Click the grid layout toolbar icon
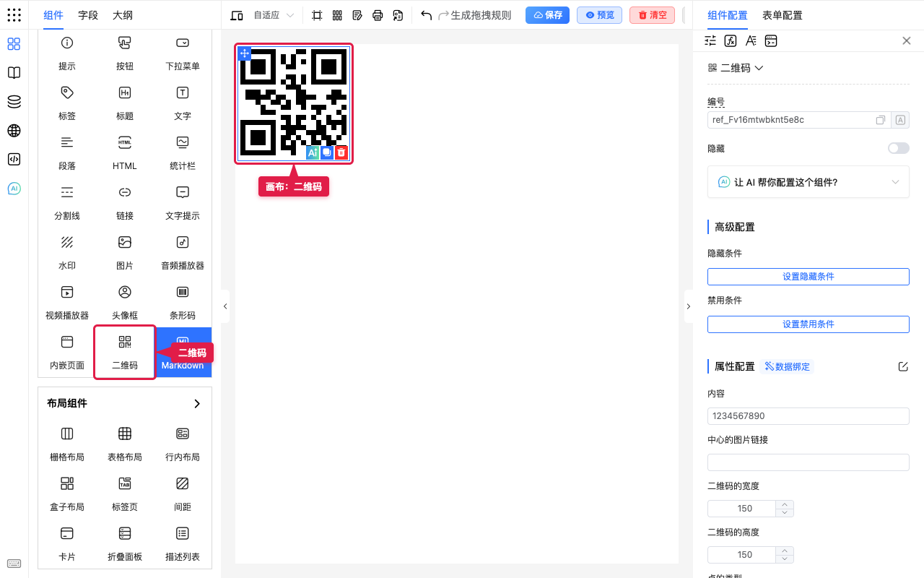The image size is (924, 578). click(x=337, y=15)
